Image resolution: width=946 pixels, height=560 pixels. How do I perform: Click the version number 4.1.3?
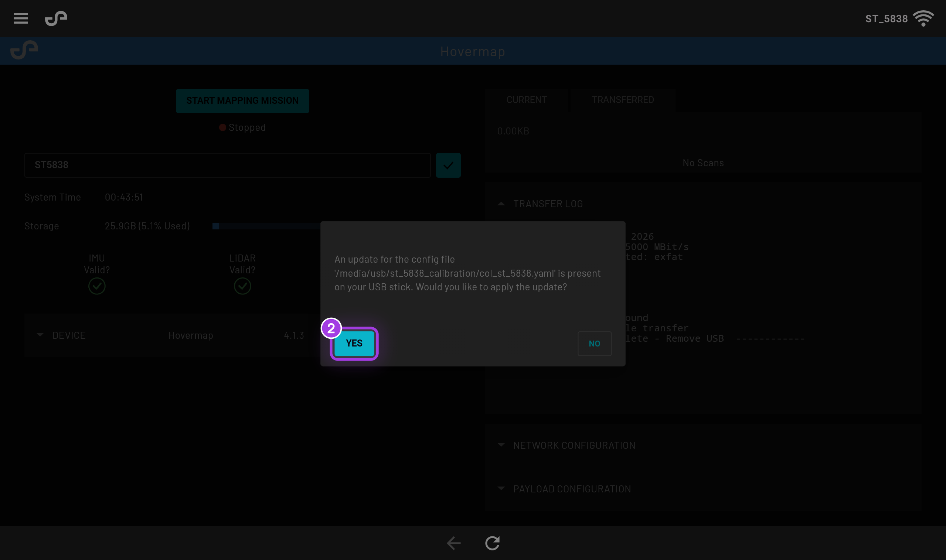(294, 335)
